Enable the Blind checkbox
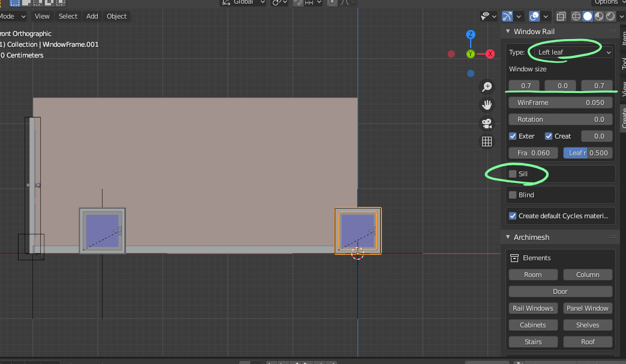The height and width of the screenshot is (364, 626). (x=513, y=195)
